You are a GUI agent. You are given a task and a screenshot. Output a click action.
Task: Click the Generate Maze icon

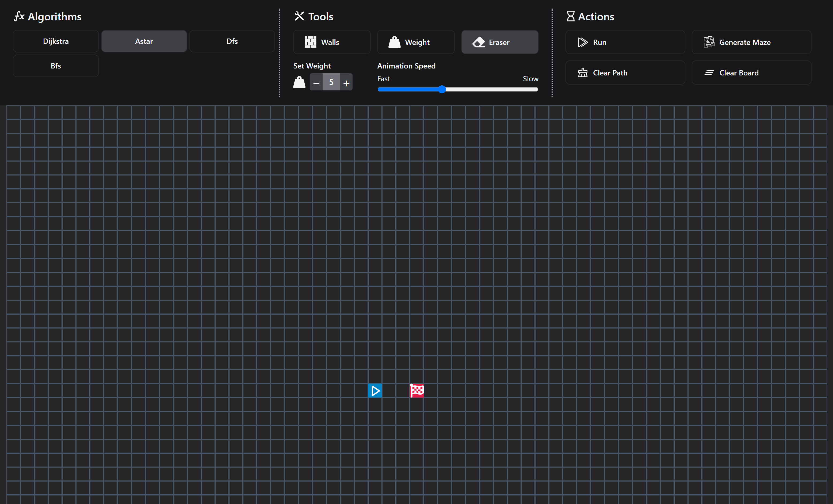(x=709, y=42)
